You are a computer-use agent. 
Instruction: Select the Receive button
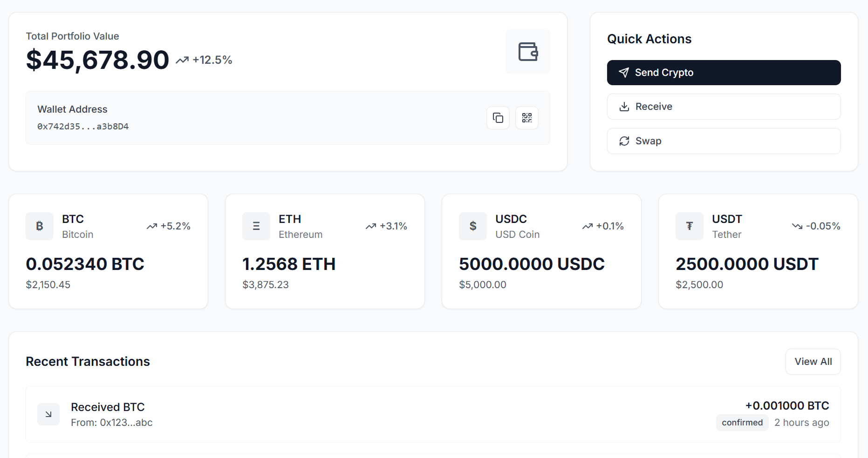(x=724, y=107)
